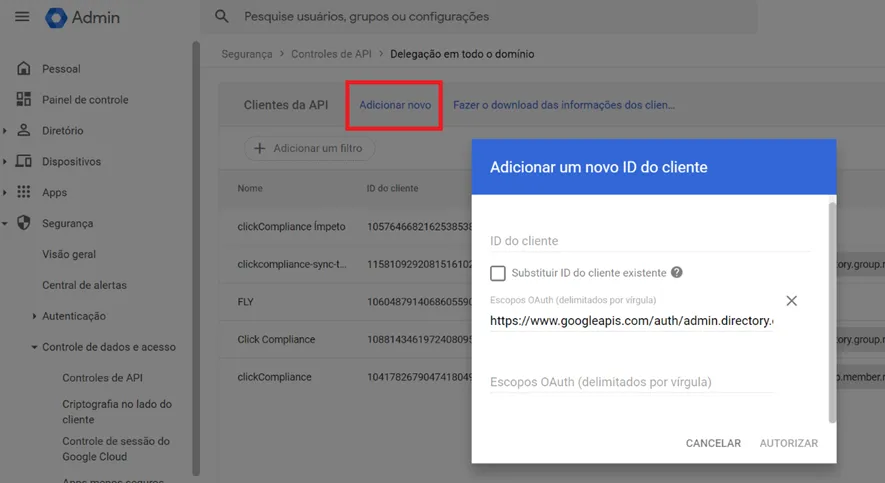
Task: Go to Controles de API breadcrumb
Action: tap(331, 54)
